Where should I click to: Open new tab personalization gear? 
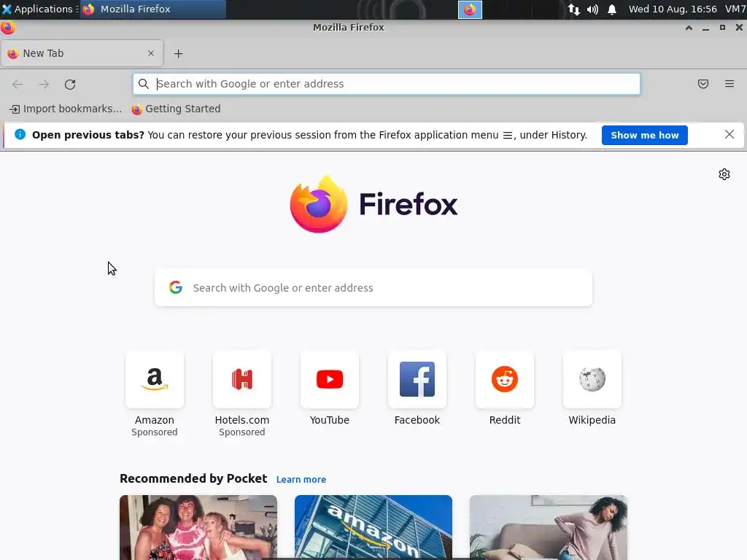(724, 174)
